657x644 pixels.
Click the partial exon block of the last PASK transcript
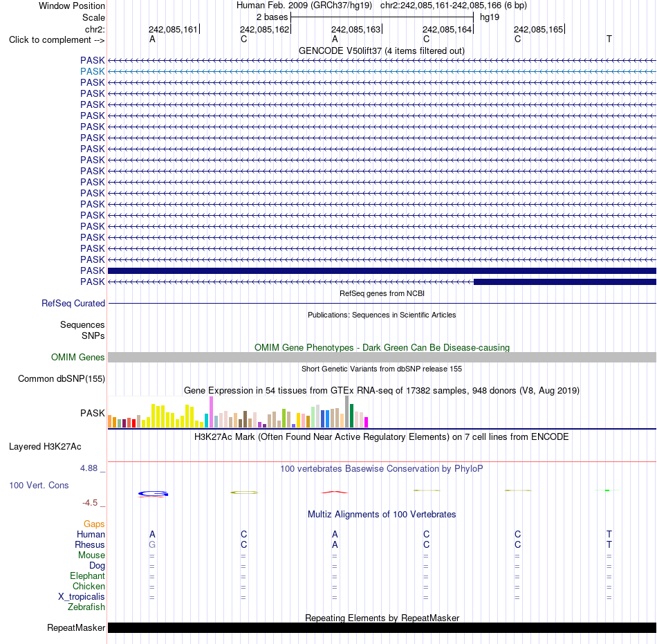[x=565, y=282]
